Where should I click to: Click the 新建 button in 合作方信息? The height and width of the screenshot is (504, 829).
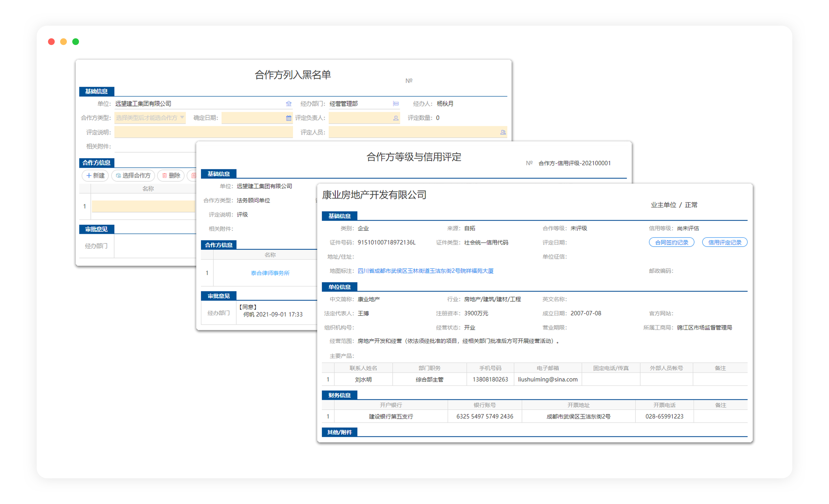click(x=95, y=175)
